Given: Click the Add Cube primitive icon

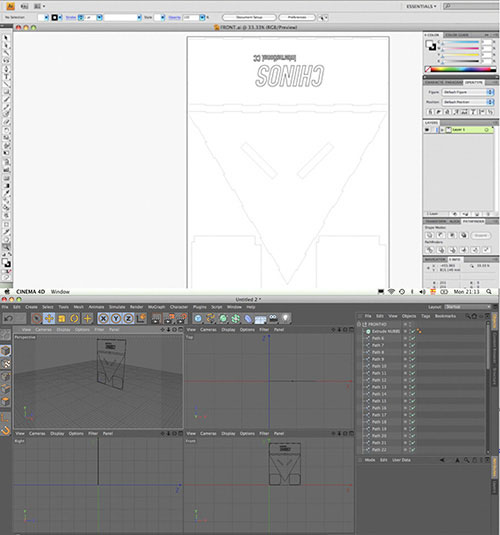Looking at the screenshot, I should 198,318.
